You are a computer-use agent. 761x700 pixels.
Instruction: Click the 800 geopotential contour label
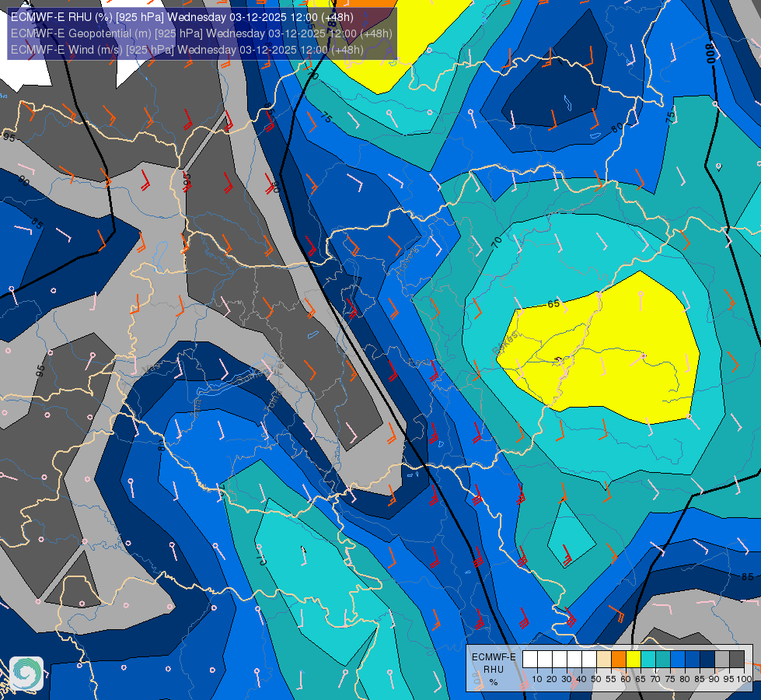pyautogui.click(x=711, y=54)
